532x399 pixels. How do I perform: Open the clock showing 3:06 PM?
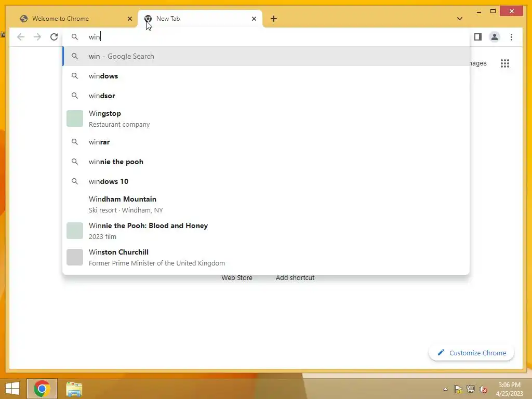509,389
